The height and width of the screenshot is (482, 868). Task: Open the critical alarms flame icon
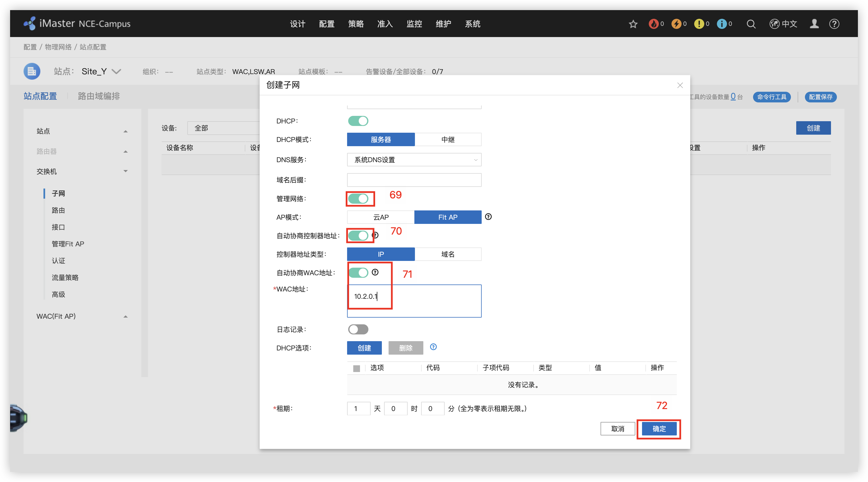(653, 24)
